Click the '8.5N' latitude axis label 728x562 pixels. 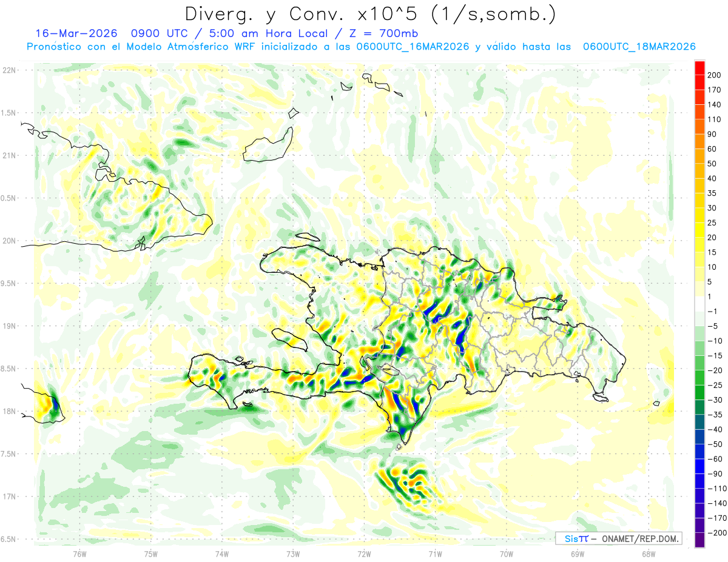[x=8, y=369]
